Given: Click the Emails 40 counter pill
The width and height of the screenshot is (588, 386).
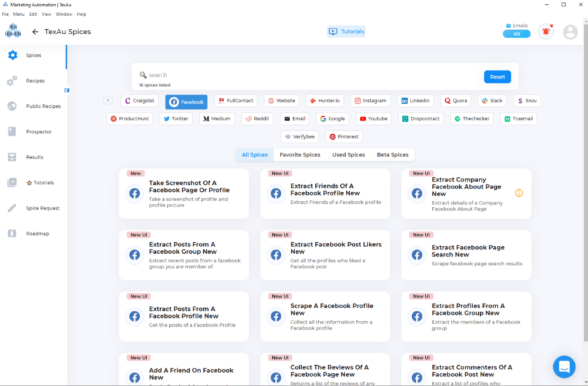Looking at the screenshot, I should point(516,33).
